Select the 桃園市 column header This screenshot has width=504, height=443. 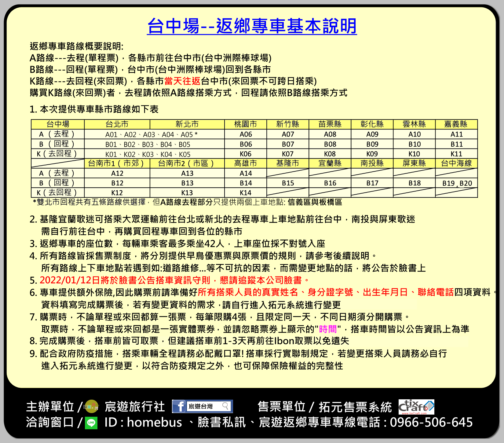246,124
